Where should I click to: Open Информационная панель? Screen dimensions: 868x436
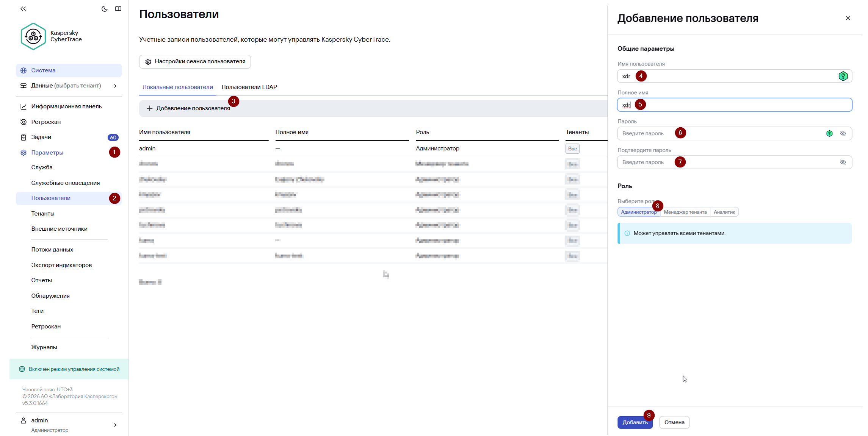pos(66,106)
